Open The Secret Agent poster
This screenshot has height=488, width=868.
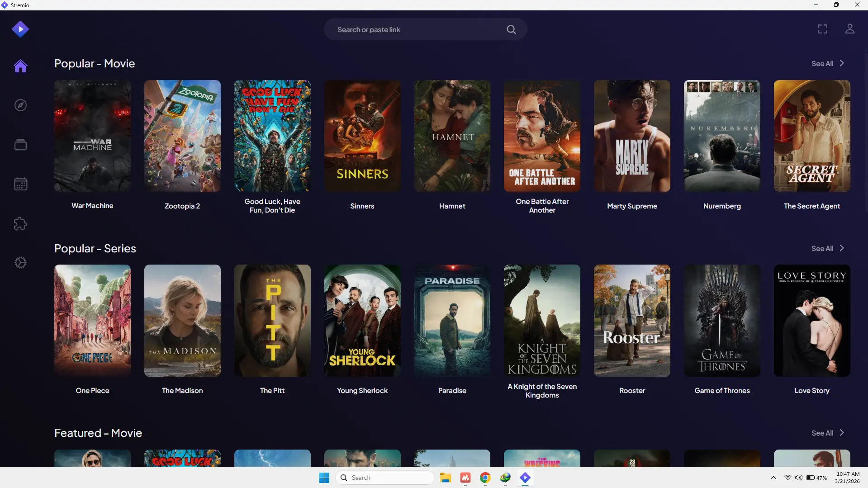point(812,136)
